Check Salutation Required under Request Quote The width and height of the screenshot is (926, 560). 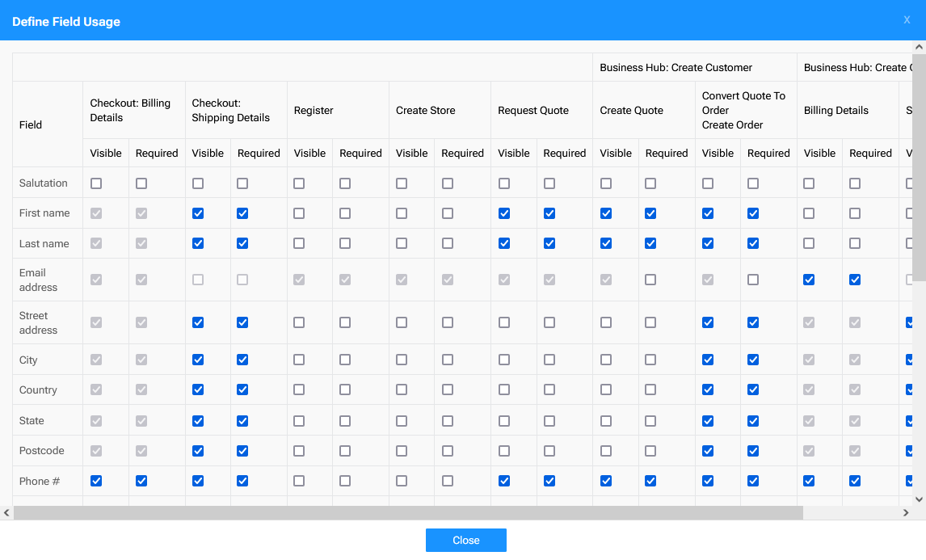coord(549,183)
